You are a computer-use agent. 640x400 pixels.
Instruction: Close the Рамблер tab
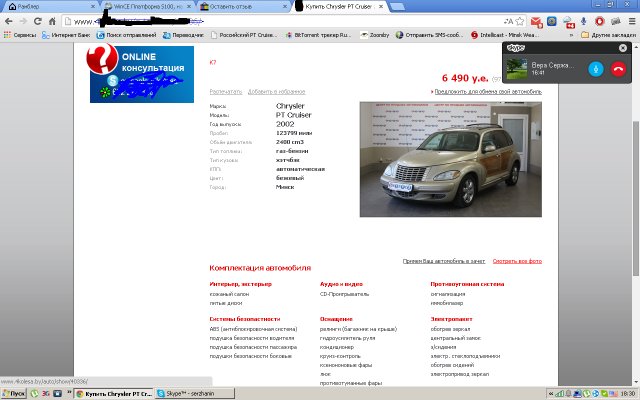click(93, 7)
